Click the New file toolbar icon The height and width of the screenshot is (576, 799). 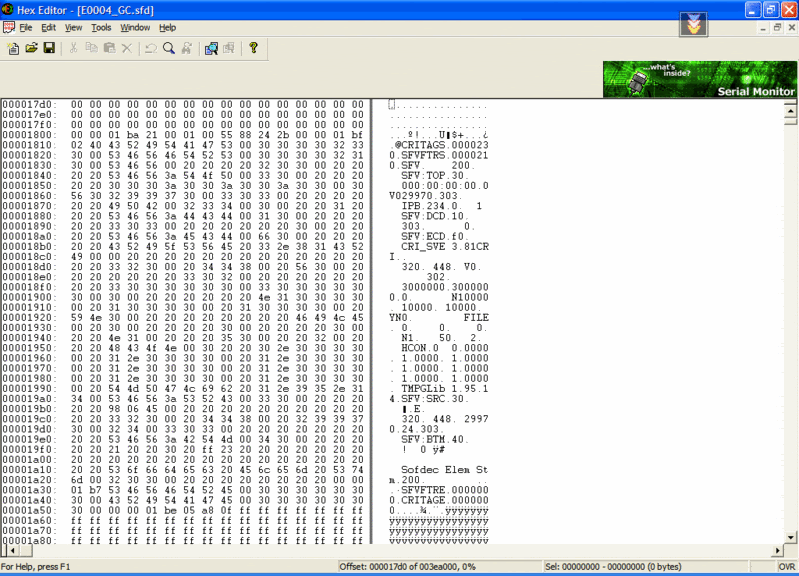click(x=13, y=48)
